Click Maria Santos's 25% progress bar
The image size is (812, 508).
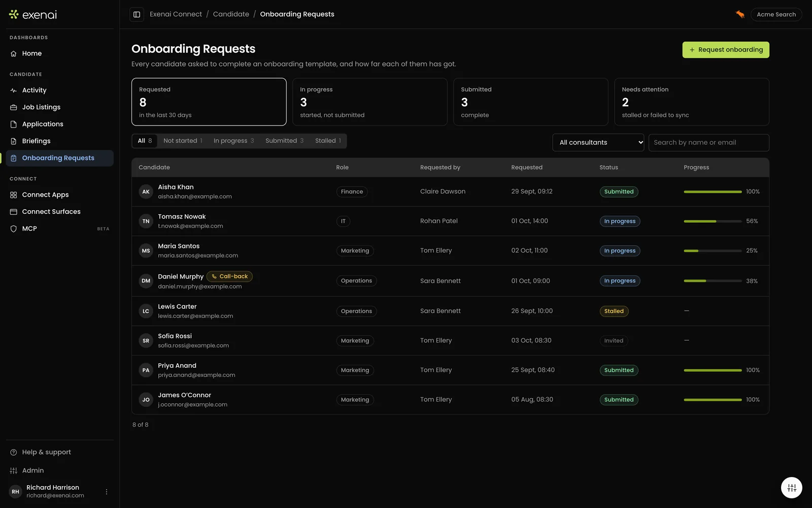pos(713,251)
